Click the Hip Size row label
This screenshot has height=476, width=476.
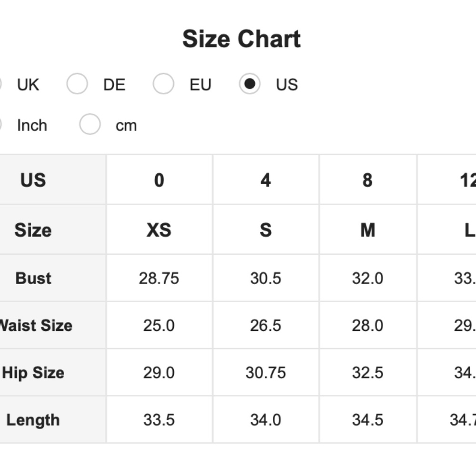pyautogui.click(x=33, y=373)
